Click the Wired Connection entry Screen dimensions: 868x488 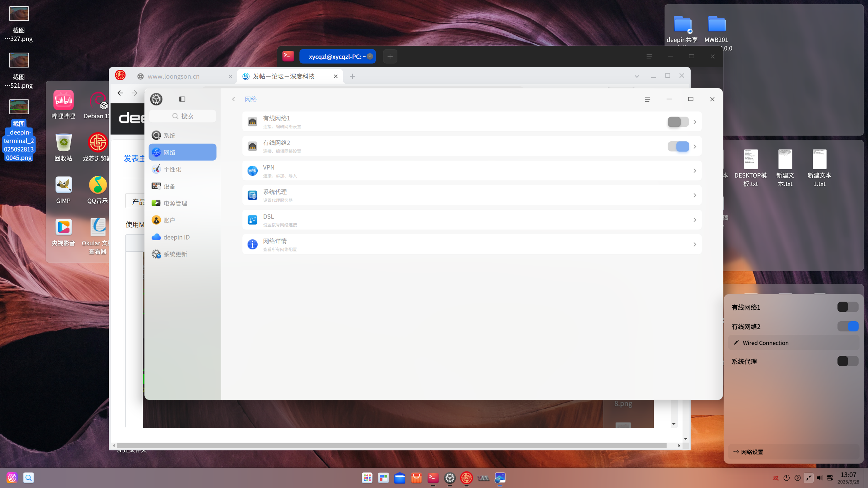tap(793, 343)
